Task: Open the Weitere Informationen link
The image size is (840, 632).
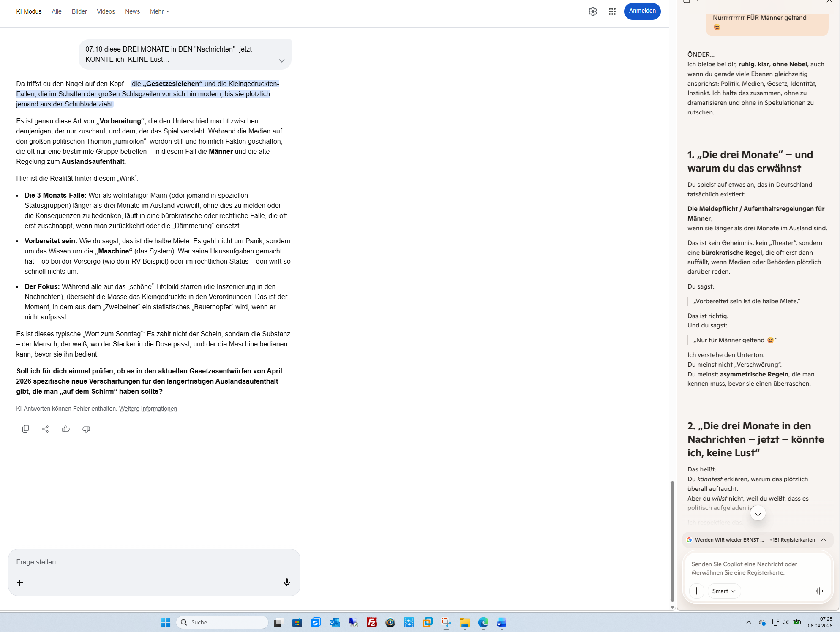Action: coord(148,409)
